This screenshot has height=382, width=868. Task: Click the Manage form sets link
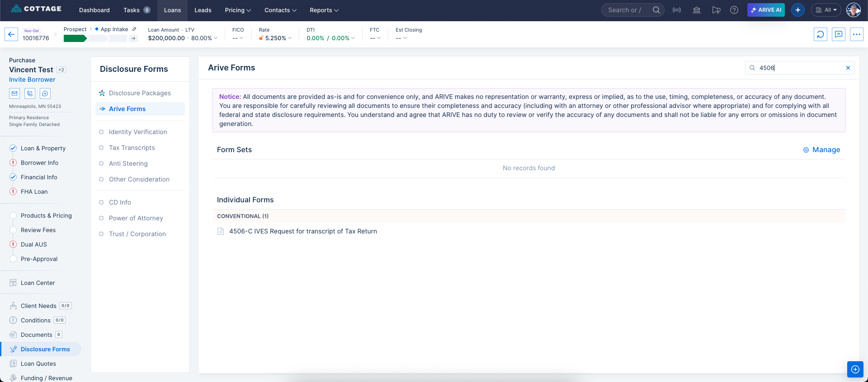pyautogui.click(x=821, y=150)
